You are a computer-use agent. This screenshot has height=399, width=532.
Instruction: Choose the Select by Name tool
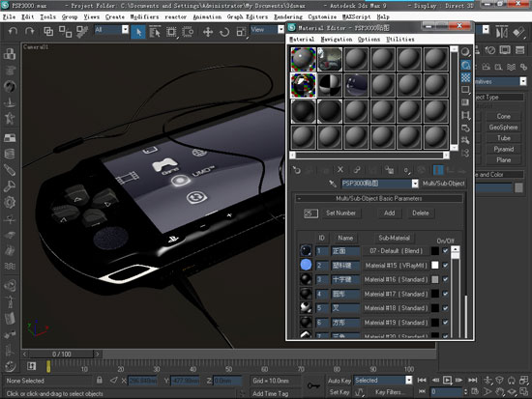[x=155, y=32]
